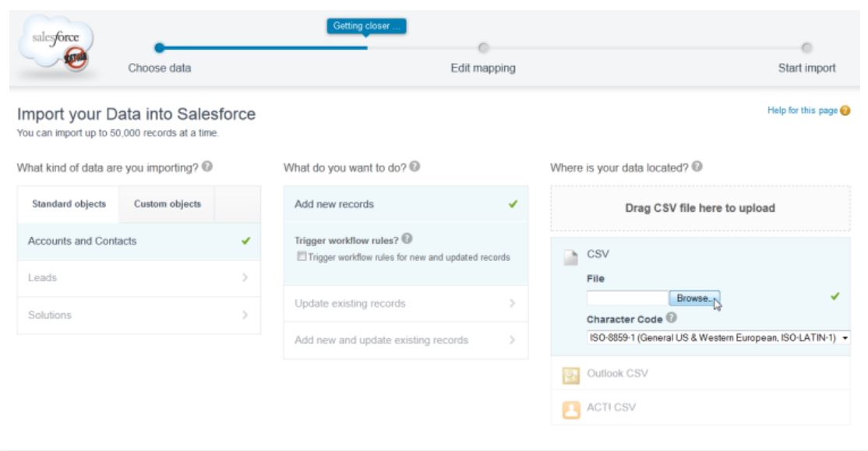
Task: Select Outlook CSV source
Action: coord(700,374)
